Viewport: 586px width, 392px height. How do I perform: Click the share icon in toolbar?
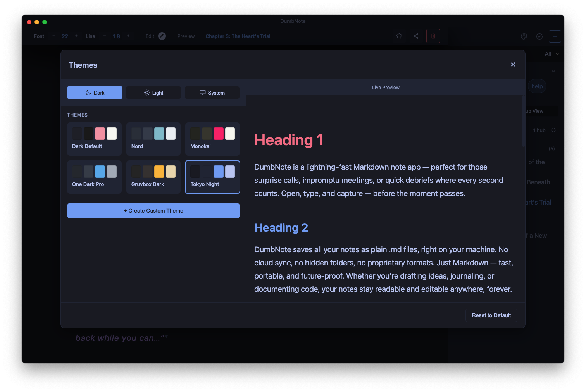pos(416,36)
